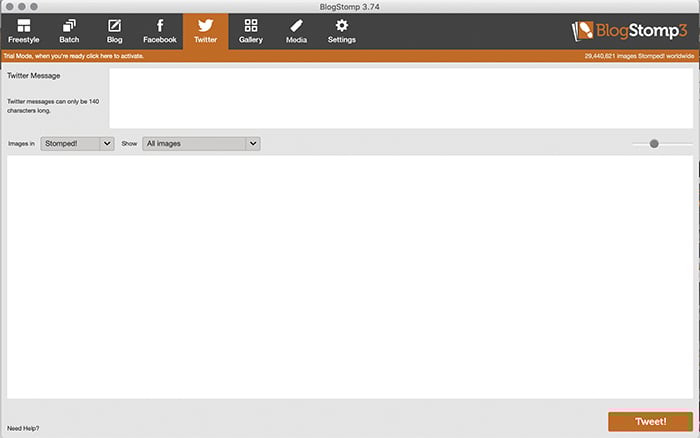The image size is (700, 438).
Task: Click the 140 characters limit note
Action: tap(53, 106)
